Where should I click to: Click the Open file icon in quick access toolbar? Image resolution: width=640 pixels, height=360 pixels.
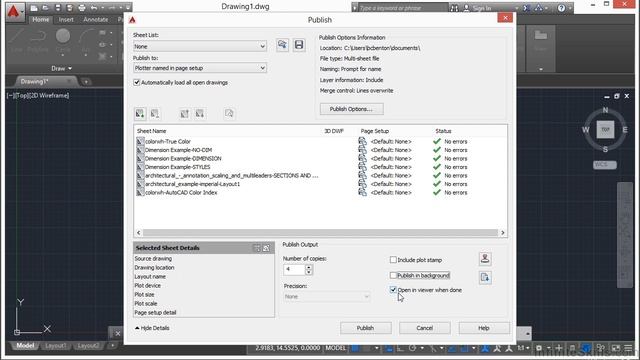(x=45, y=8)
